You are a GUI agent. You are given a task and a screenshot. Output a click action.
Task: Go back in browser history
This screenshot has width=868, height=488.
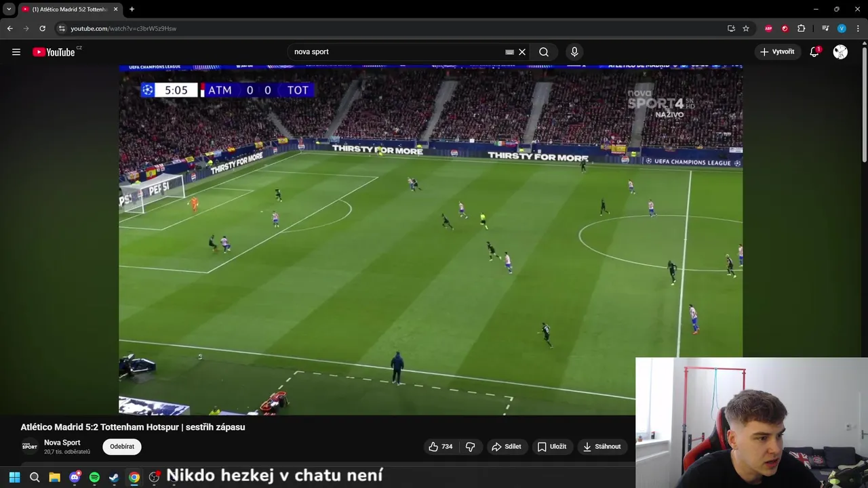9,28
